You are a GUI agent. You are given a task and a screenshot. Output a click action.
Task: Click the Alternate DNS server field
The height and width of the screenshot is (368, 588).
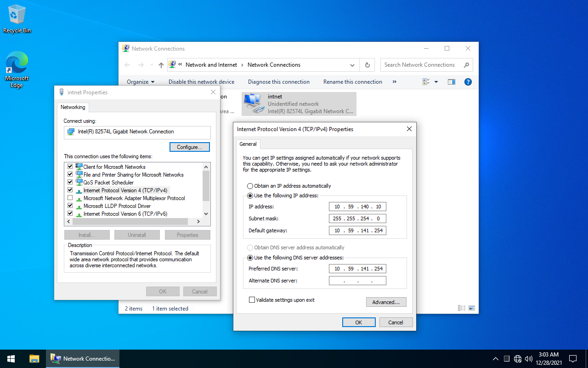[x=357, y=281]
